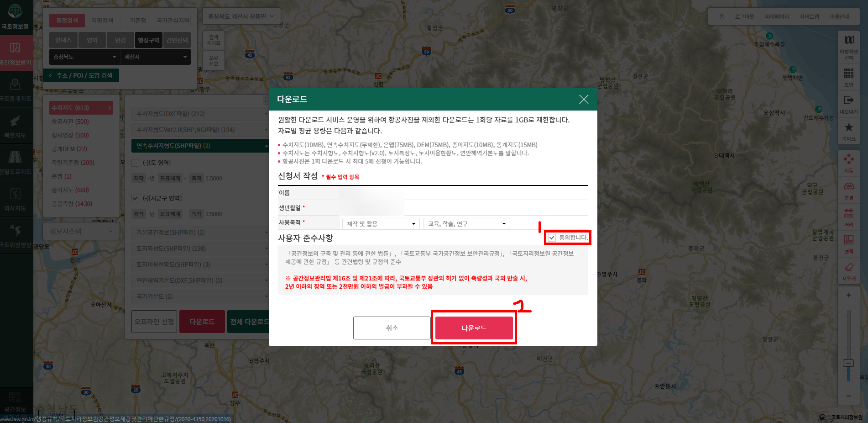Expand 연안해역기본도(DXF,SHP파일) (0) section
The width and height of the screenshot is (868, 423).
200,280
